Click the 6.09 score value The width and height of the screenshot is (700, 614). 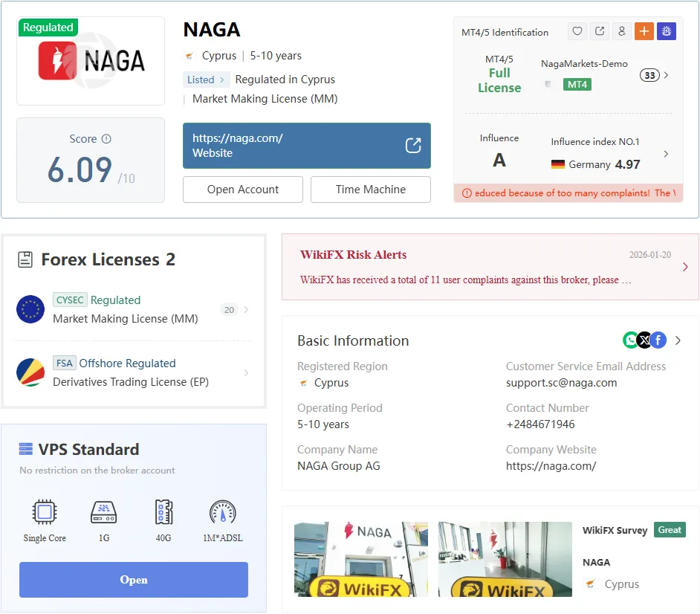tap(80, 169)
